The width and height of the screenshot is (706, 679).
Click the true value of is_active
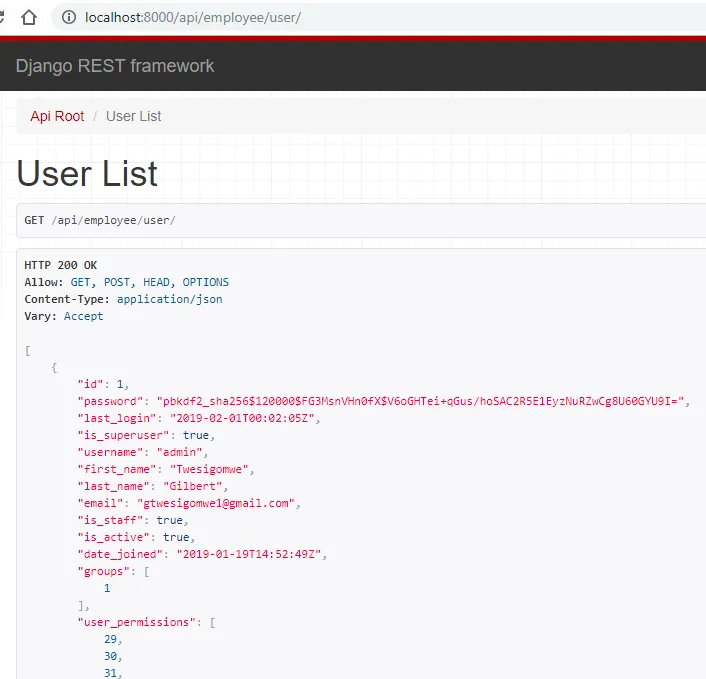tap(176, 537)
